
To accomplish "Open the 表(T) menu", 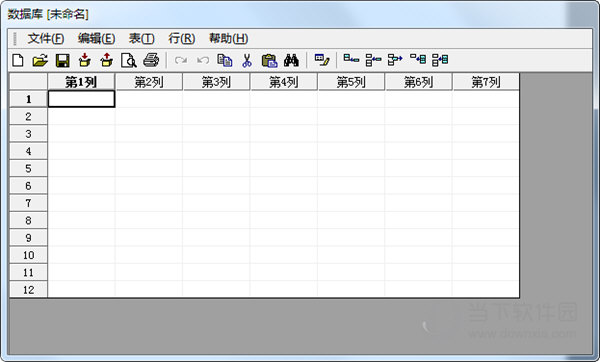I will click(142, 39).
